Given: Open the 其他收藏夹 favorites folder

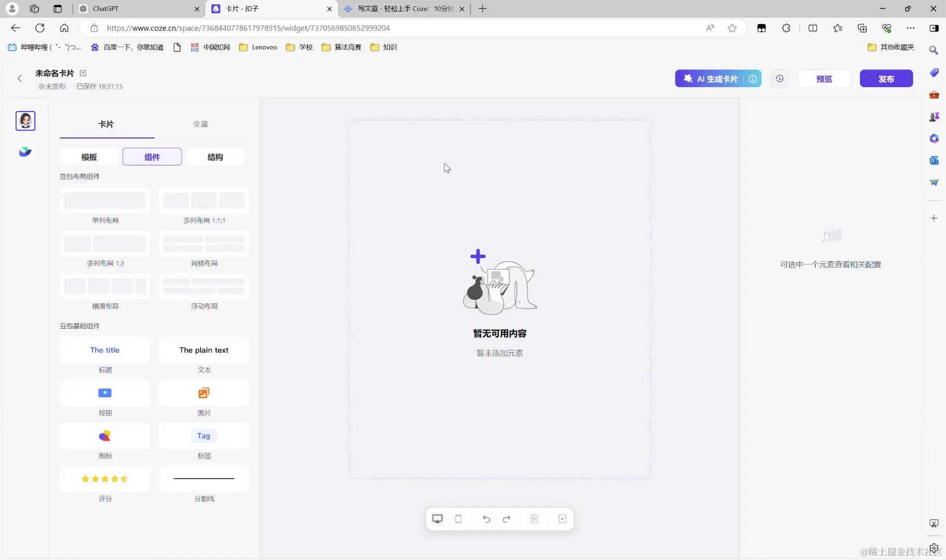Looking at the screenshot, I should [889, 47].
